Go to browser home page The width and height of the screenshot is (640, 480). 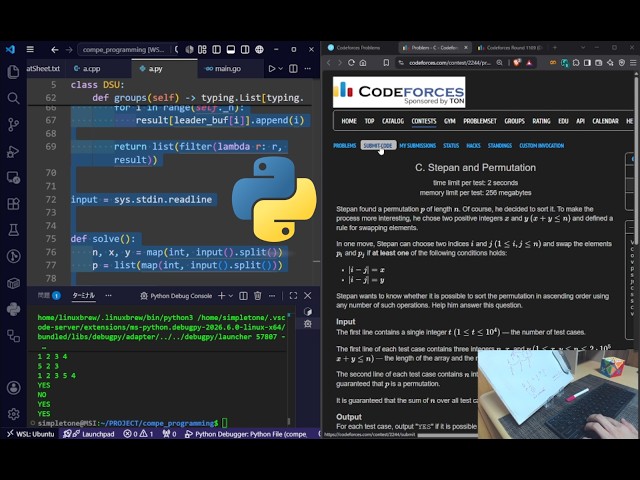tap(363, 62)
